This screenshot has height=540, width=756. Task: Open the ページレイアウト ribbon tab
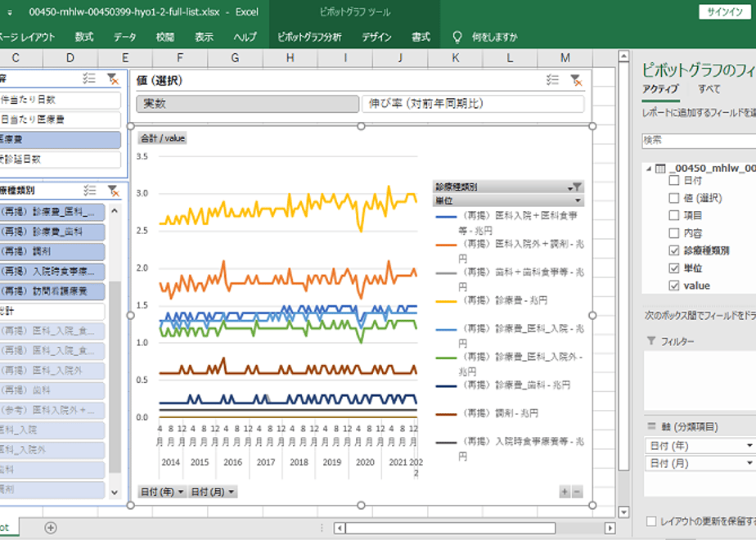pos(27,37)
